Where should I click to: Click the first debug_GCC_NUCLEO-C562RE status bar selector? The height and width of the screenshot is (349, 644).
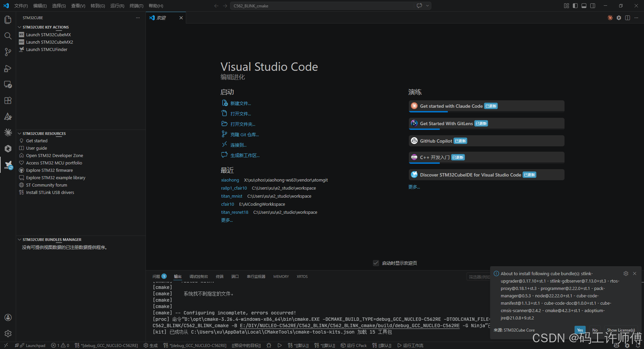pyautogui.click(x=106, y=345)
